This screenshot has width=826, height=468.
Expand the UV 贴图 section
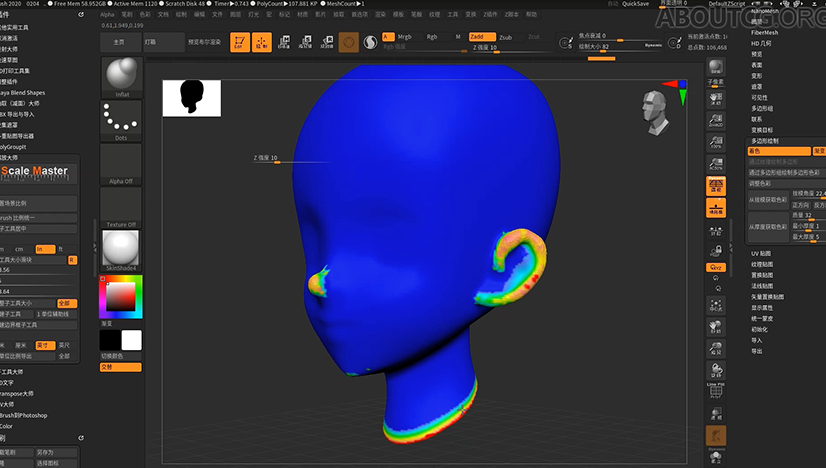(761, 254)
